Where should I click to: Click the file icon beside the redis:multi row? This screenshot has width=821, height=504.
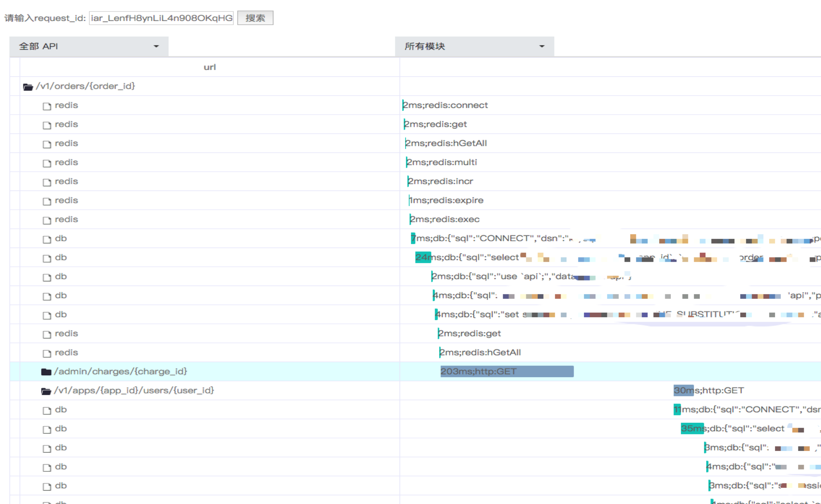click(x=47, y=163)
